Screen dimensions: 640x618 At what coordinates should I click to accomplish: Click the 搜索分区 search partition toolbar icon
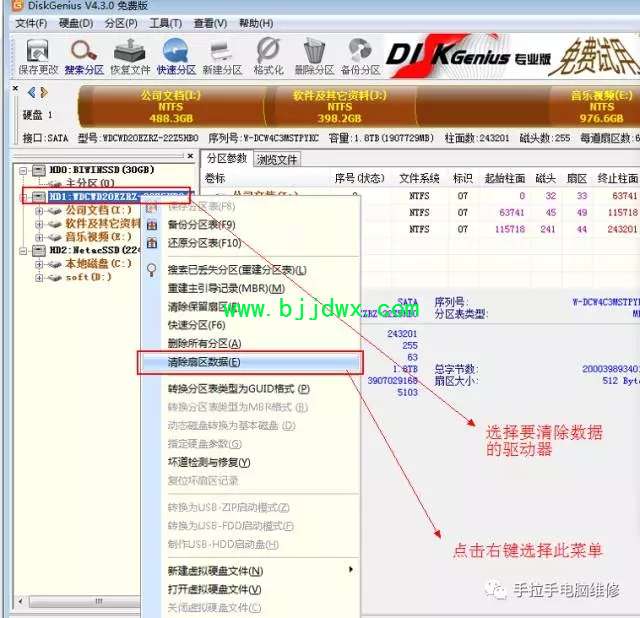click(x=84, y=56)
